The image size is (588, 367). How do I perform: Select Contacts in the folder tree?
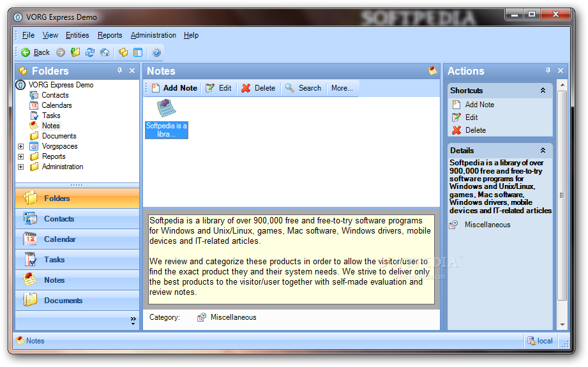[55, 95]
